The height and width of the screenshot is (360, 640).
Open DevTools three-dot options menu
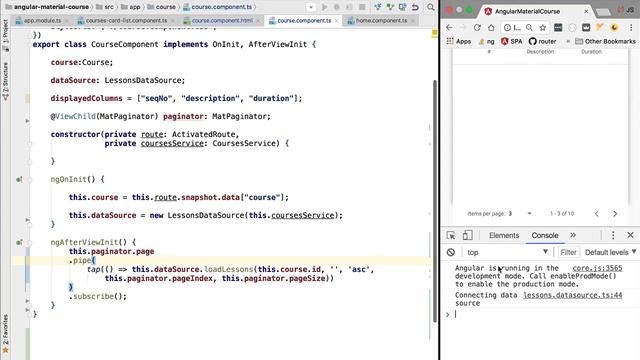[613, 236]
